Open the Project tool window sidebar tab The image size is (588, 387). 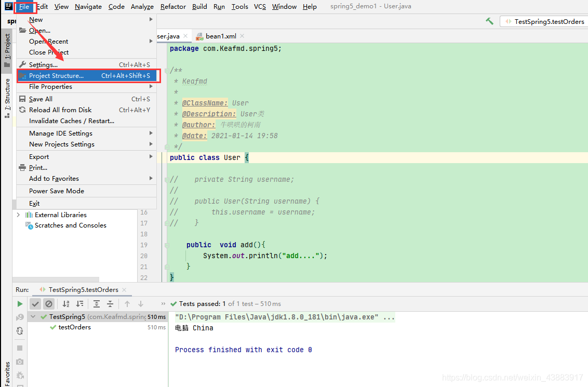pyautogui.click(x=7, y=50)
